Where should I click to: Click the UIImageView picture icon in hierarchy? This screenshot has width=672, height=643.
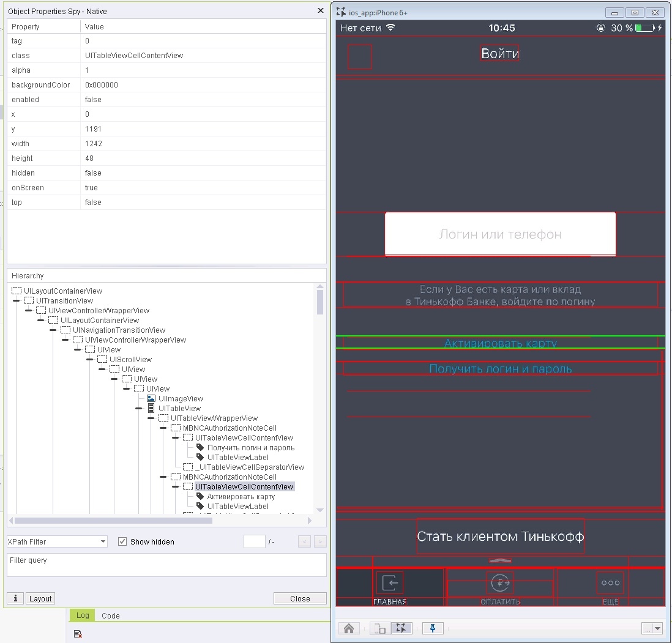point(151,398)
